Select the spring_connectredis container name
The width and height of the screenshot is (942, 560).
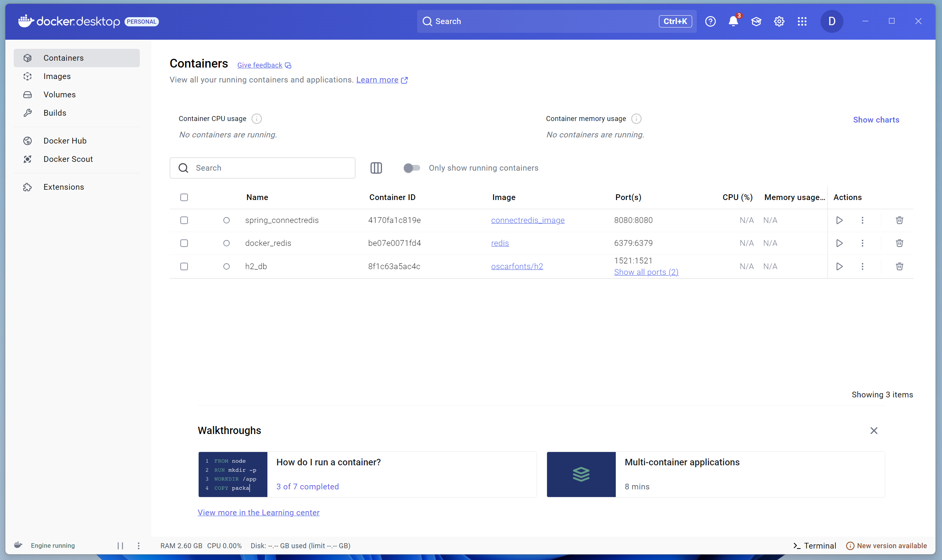coord(282,220)
